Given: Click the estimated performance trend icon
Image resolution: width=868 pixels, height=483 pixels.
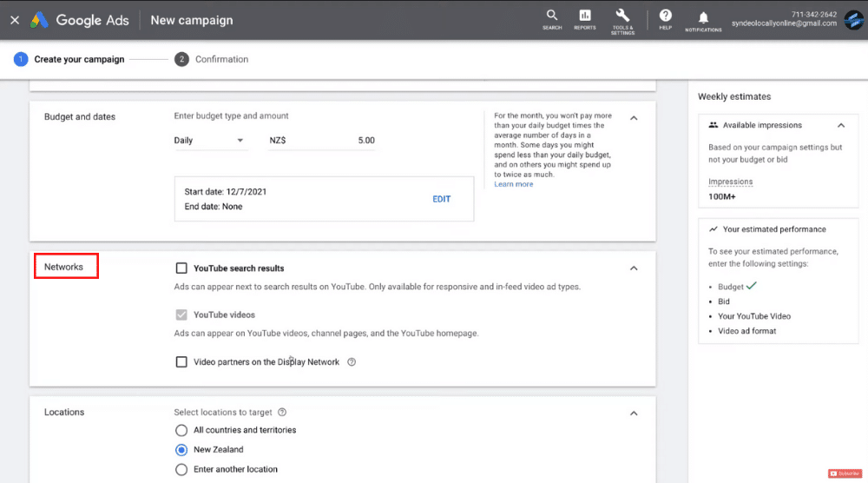Looking at the screenshot, I should coord(713,229).
